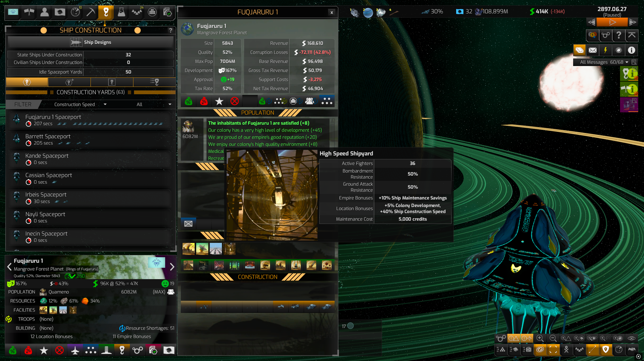644x361 pixels.
Task: Open the colonies planet-flag screen in top toolbar
Action: 60,12
